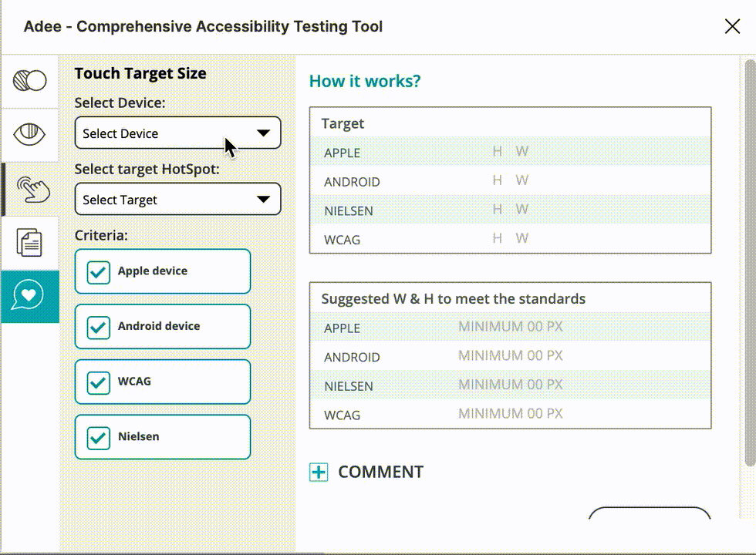Open the documents report panel
This screenshot has width=756, height=555.
[x=29, y=242]
